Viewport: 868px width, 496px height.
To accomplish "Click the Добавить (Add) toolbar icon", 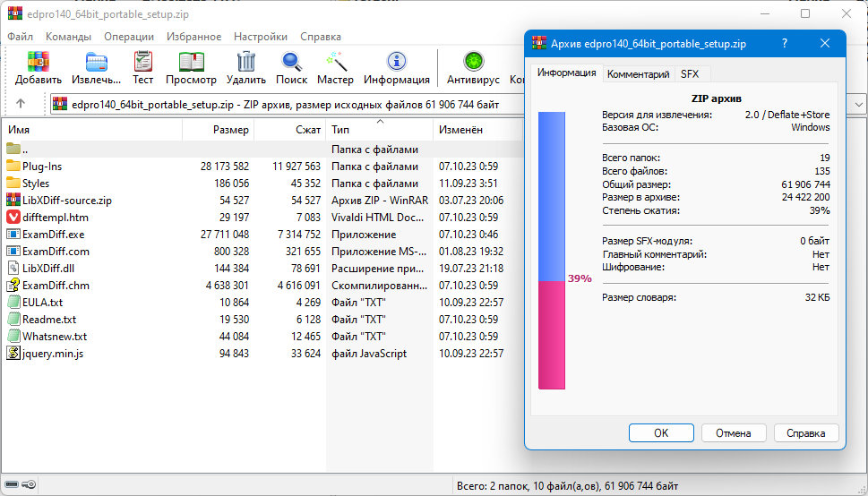I will 39,62.
